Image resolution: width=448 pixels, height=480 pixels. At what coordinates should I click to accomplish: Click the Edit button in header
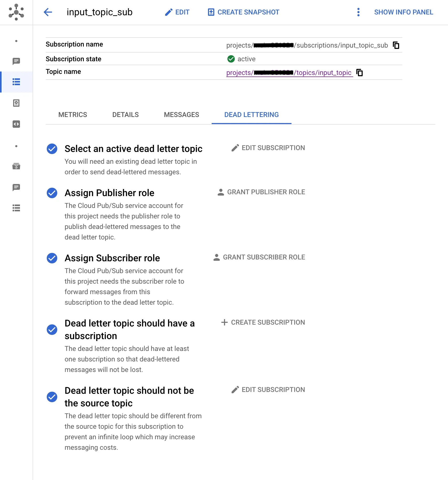coord(177,12)
